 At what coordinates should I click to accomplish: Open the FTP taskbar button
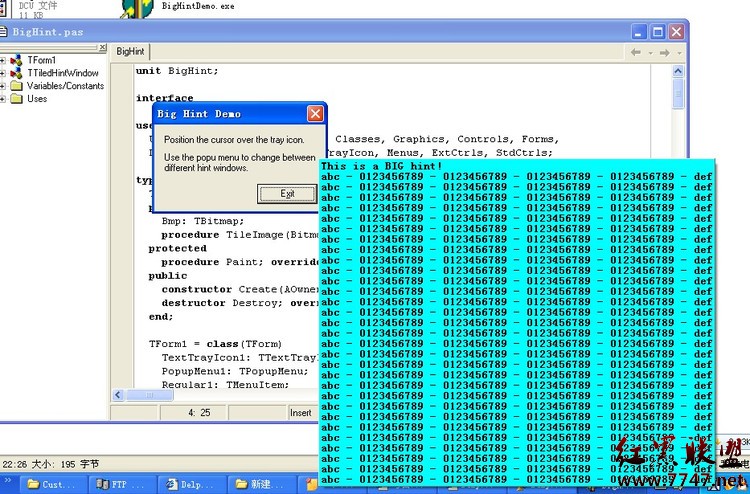pyautogui.click(x=123, y=484)
